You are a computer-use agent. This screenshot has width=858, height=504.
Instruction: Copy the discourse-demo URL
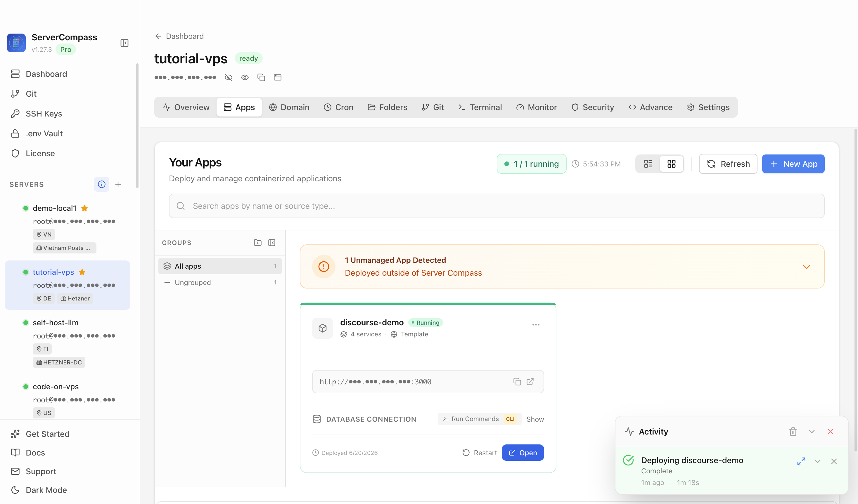[517, 381]
